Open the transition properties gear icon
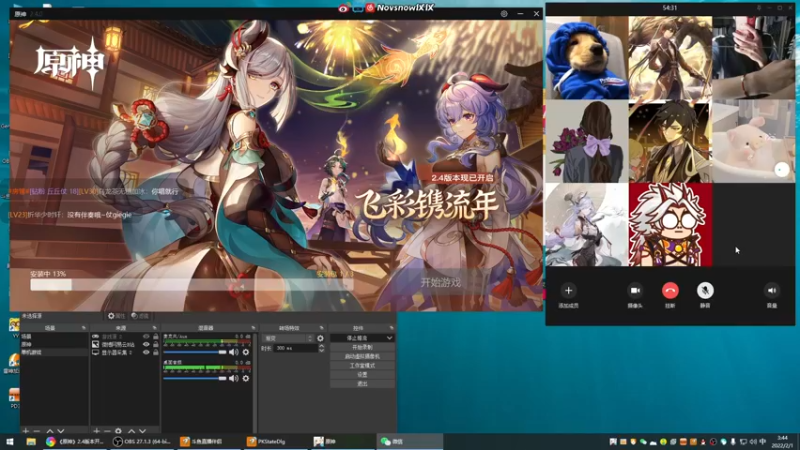The height and width of the screenshot is (450, 800). point(320,338)
